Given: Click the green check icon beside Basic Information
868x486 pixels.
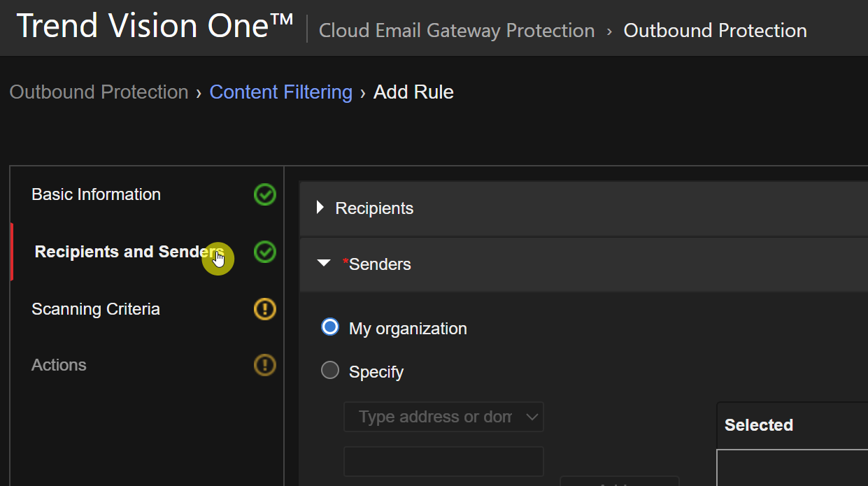Looking at the screenshot, I should [264, 194].
